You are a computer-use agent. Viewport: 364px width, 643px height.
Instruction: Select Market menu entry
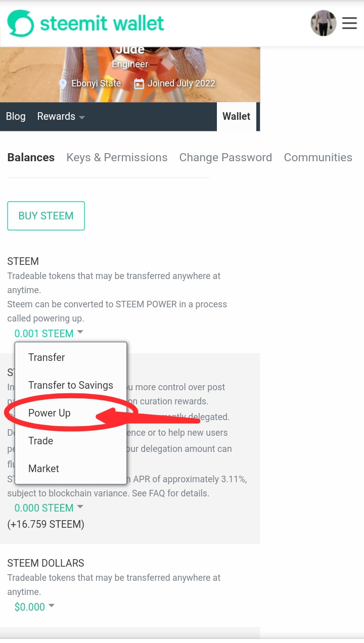pyautogui.click(x=43, y=469)
